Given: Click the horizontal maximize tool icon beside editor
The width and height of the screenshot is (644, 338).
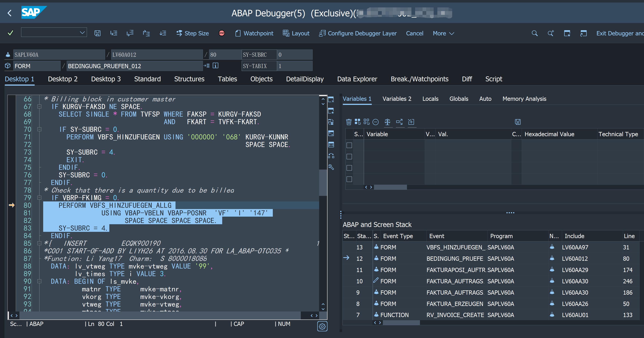Looking at the screenshot, I should coord(331,145).
